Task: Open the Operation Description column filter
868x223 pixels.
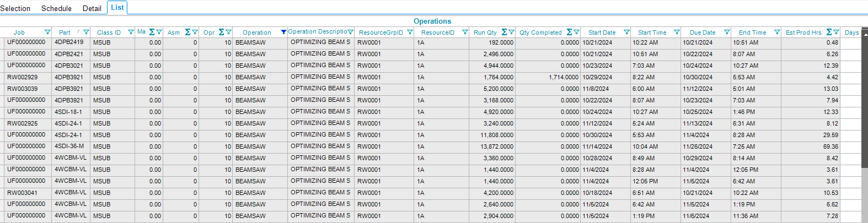Action: click(350, 32)
